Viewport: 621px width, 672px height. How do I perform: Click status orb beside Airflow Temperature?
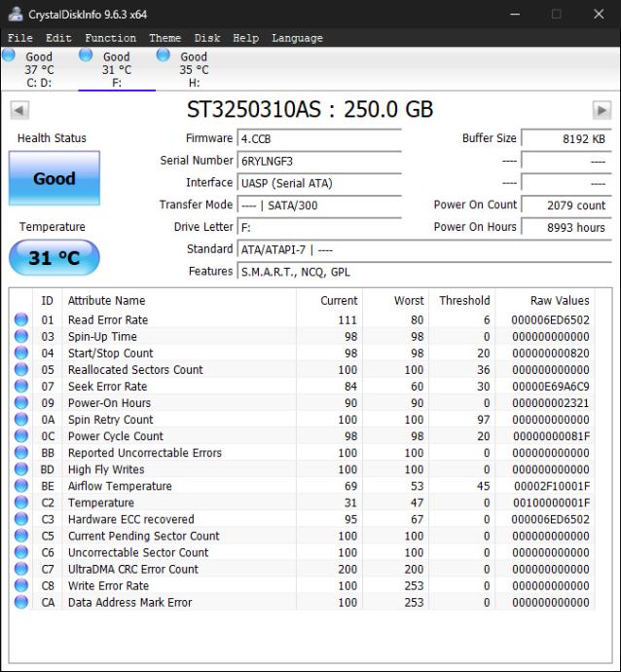pos(21,486)
